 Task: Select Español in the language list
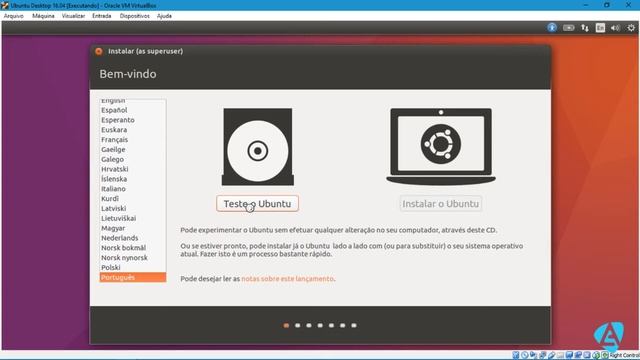click(133, 110)
